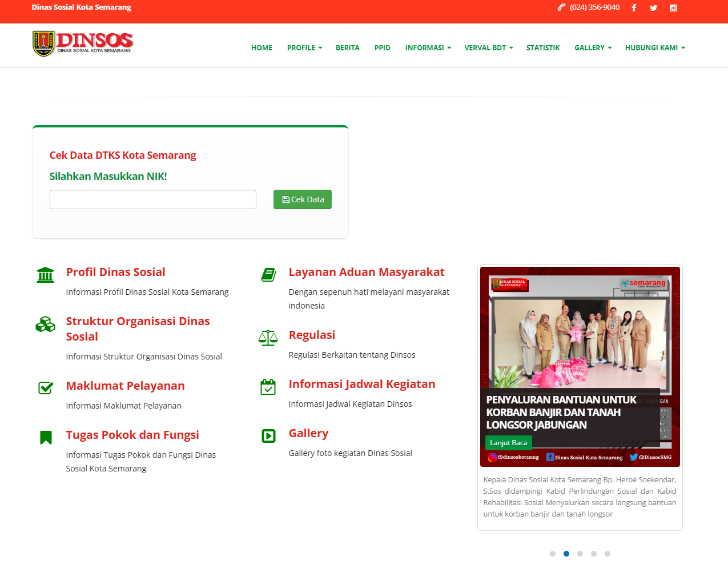Viewport: 728px width, 568px height.
Task: Focus the NIK input field
Action: [x=152, y=199]
